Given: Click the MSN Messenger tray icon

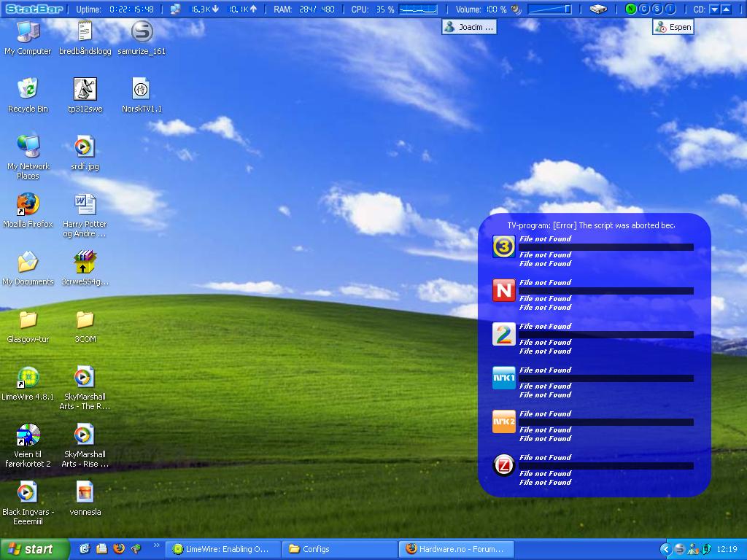Looking at the screenshot, I should coord(693,549).
